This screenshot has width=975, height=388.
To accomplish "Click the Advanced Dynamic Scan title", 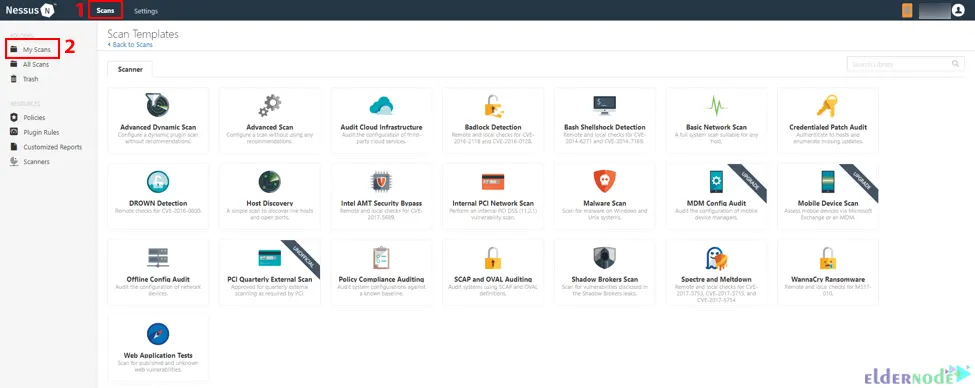I will pos(158,127).
